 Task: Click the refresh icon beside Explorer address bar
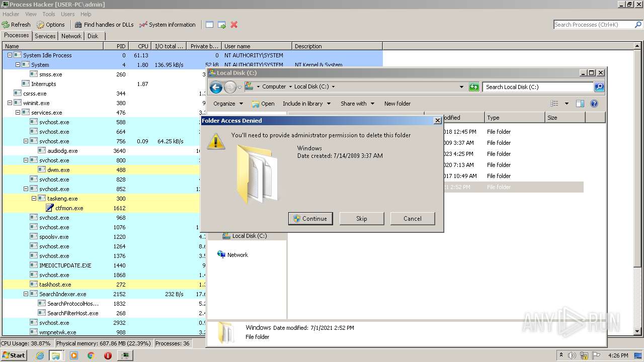(x=474, y=87)
